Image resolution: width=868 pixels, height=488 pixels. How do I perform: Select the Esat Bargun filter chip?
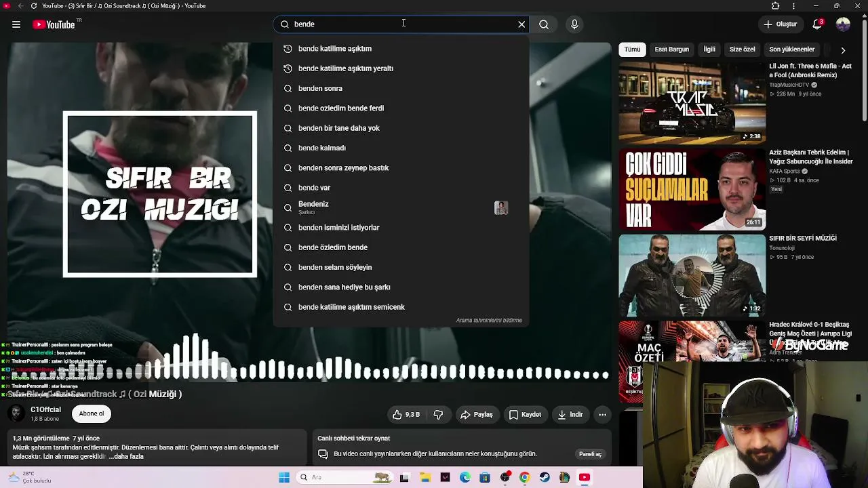[x=671, y=49]
